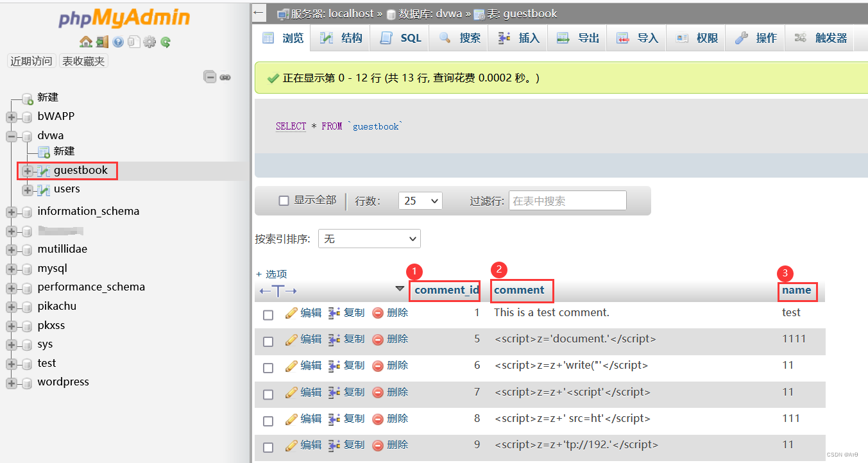
Task: Hide sidebar using the left arrow button
Action: pyautogui.click(x=259, y=13)
